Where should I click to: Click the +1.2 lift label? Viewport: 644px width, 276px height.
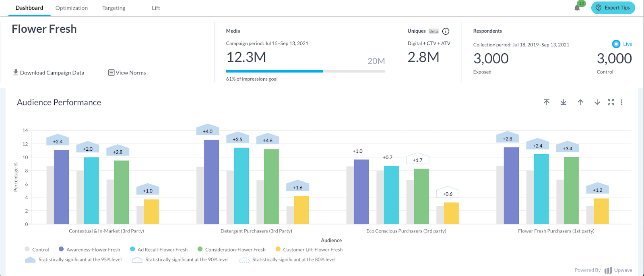598,189
